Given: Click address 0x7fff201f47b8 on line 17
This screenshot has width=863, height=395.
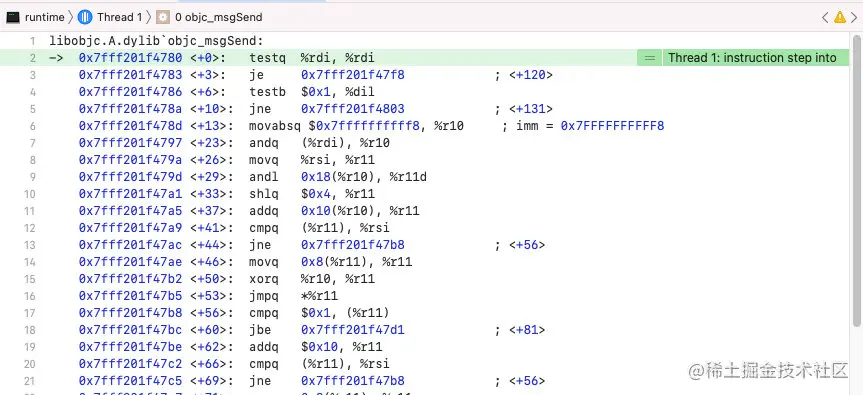Looking at the screenshot, I should pos(130,313).
